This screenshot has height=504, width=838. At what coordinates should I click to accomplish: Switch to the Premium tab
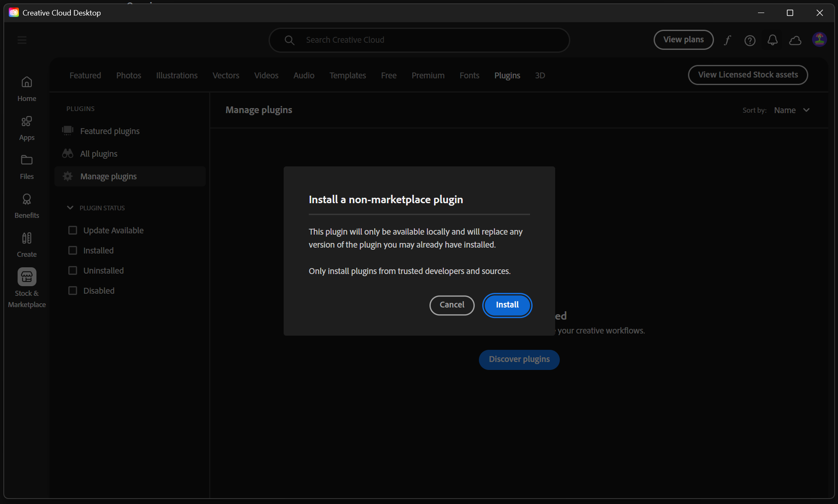[x=428, y=75]
